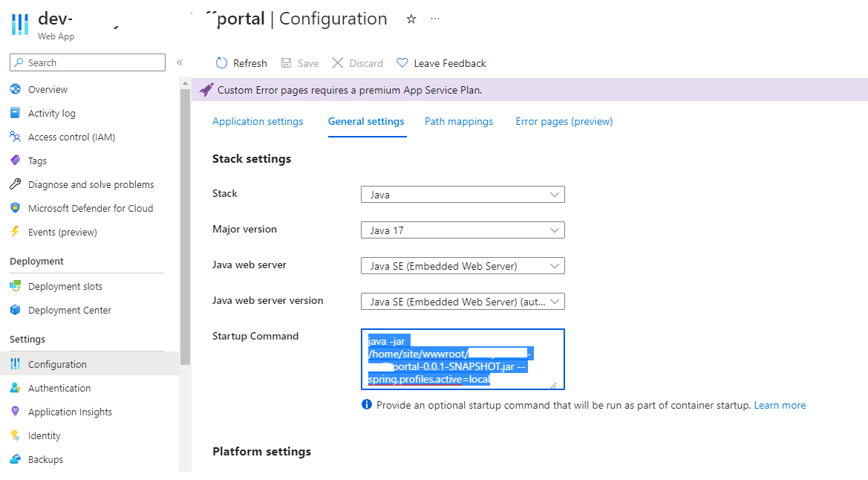This screenshot has width=868, height=480.
Task: Open the Java web server dropdown
Action: pos(463,266)
